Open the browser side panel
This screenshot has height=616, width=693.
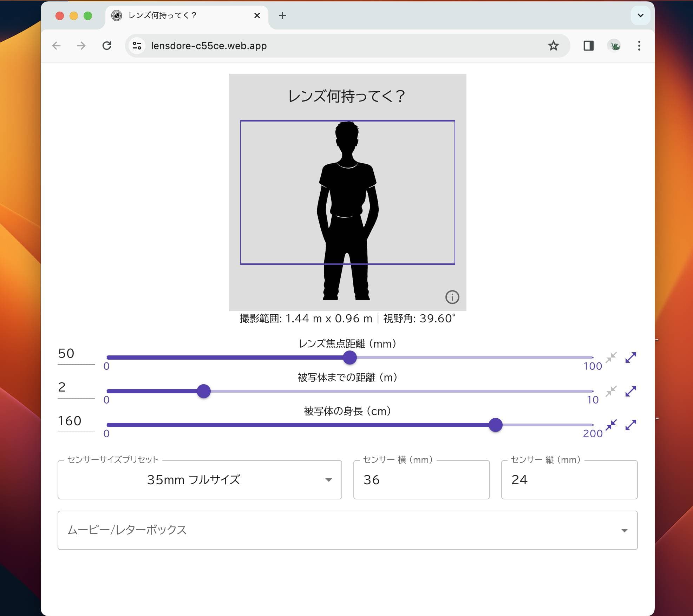point(588,46)
